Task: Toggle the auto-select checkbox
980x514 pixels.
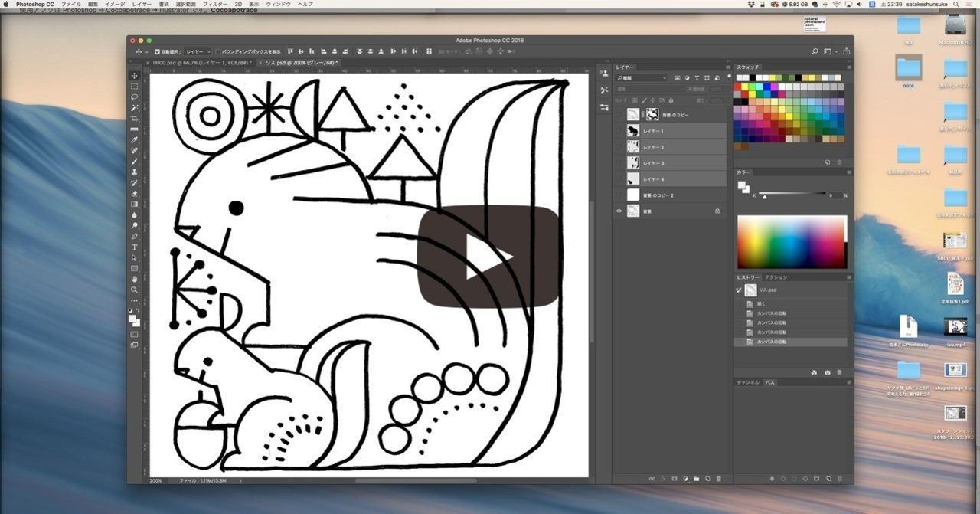Action: (x=158, y=51)
